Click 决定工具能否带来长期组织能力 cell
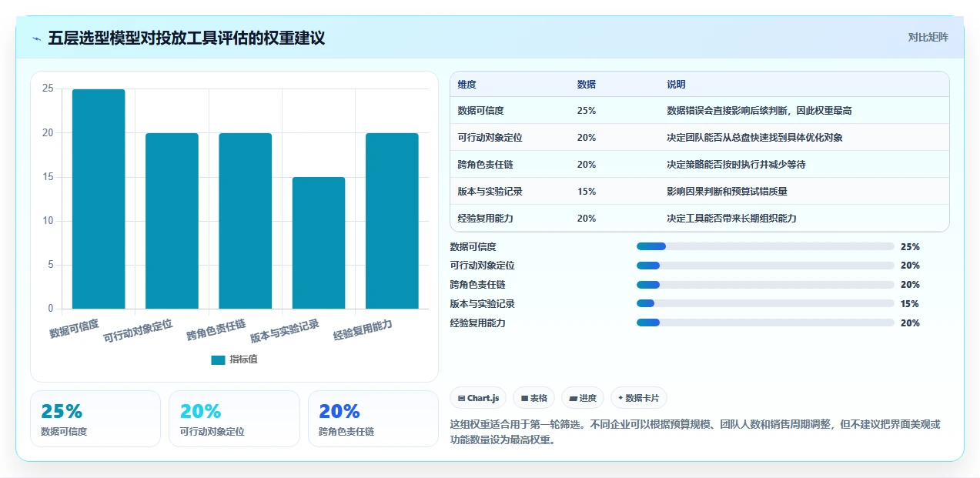The image size is (980, 478). click(x=731, y=219)
